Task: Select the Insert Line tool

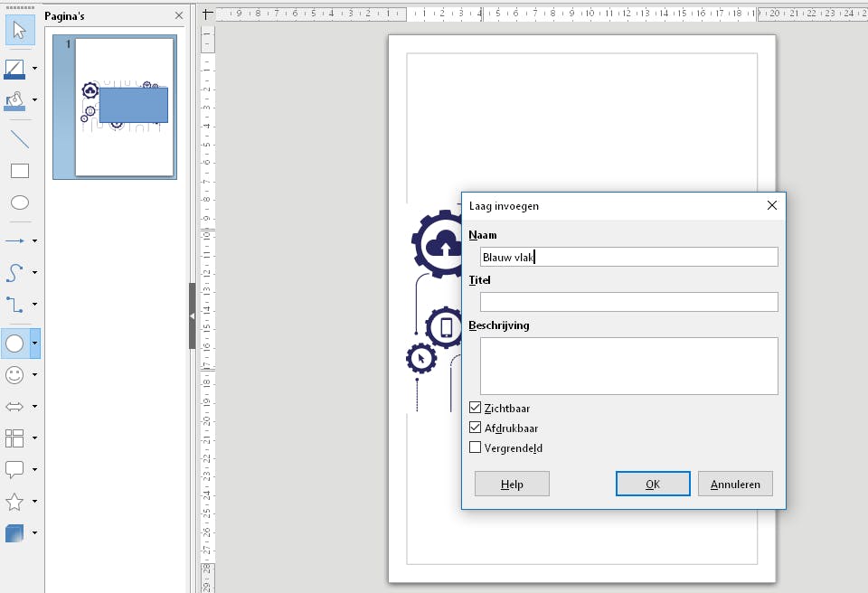Action: point(20,139)
